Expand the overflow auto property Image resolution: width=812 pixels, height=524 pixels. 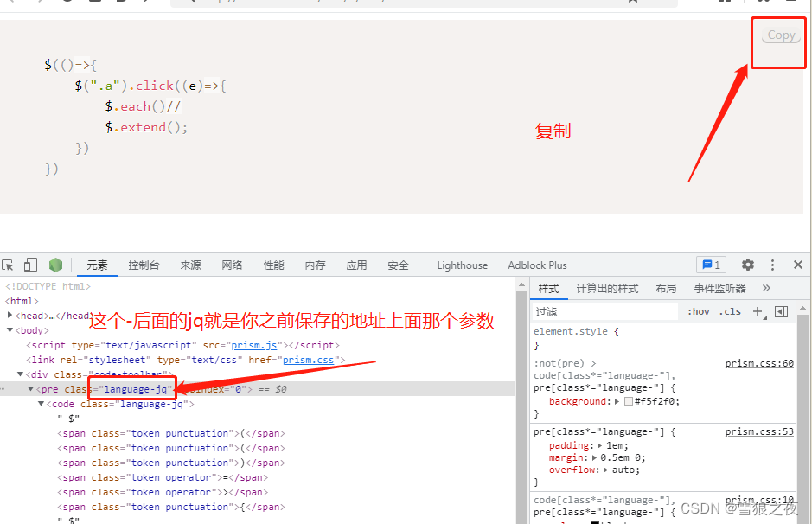click(x=605, y=470)
